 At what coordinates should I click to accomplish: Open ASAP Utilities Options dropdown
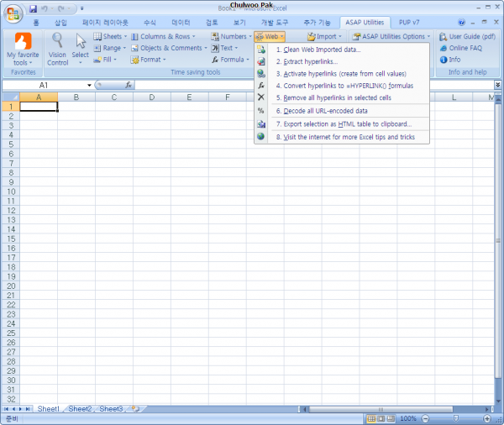coord(391,36)
